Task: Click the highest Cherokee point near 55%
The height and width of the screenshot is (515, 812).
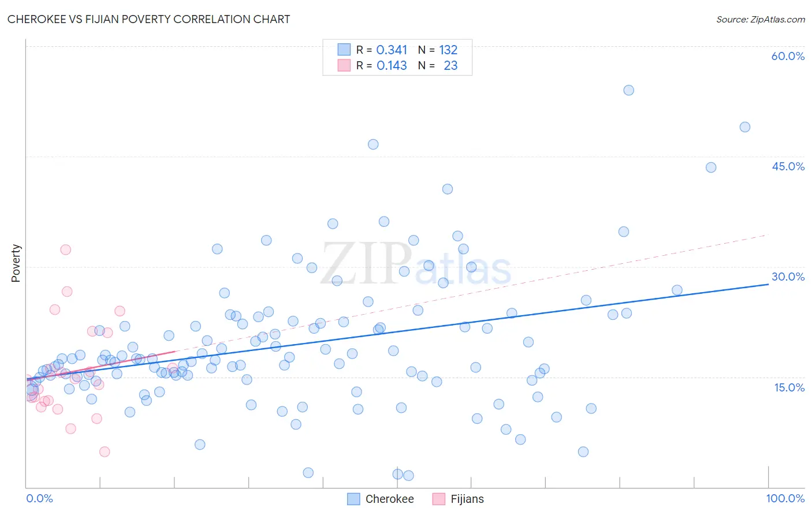Action: (629, 90)
